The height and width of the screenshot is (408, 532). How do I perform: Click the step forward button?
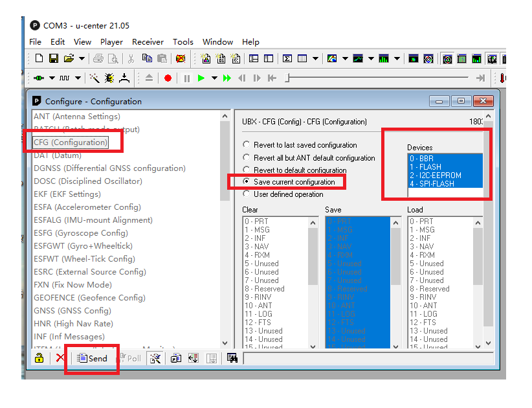[257, 78]
